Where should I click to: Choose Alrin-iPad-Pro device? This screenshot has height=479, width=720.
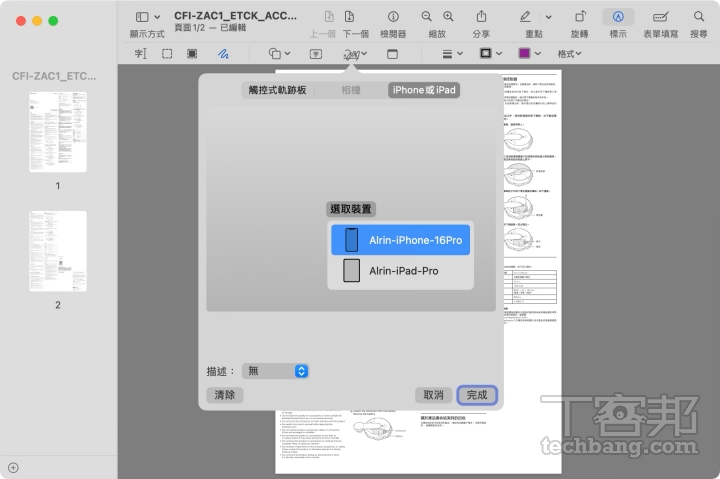[400, 270]
